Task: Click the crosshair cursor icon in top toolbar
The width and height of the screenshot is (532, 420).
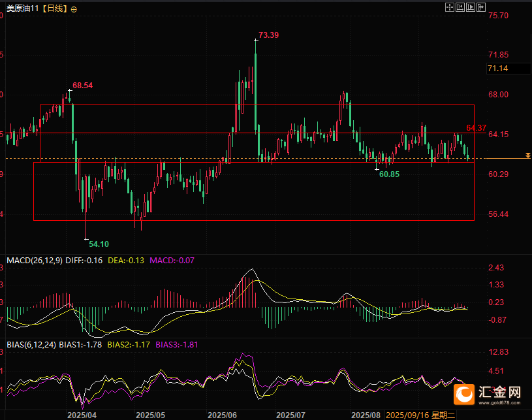Action: 449,8
